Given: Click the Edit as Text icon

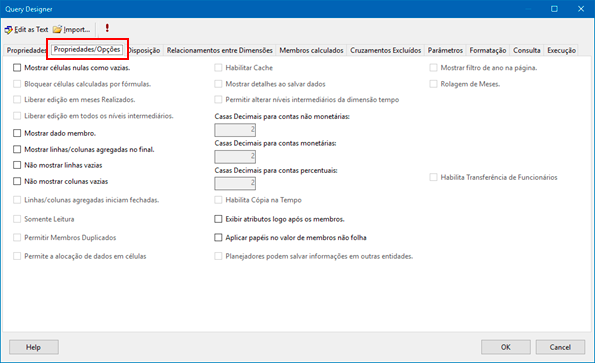Looking at the screenshot, I should point(8,30).
